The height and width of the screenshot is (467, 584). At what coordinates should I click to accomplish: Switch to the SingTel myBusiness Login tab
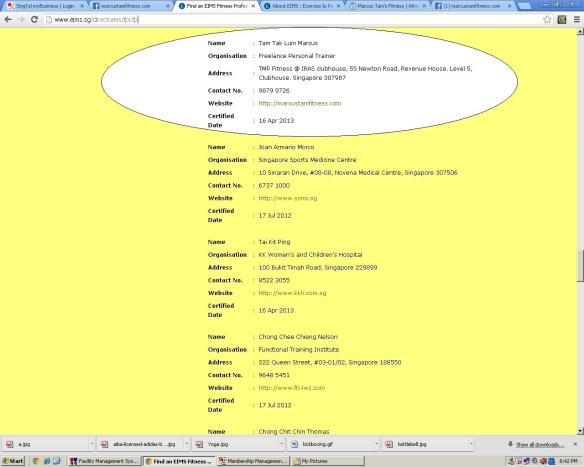coord(44,6)
